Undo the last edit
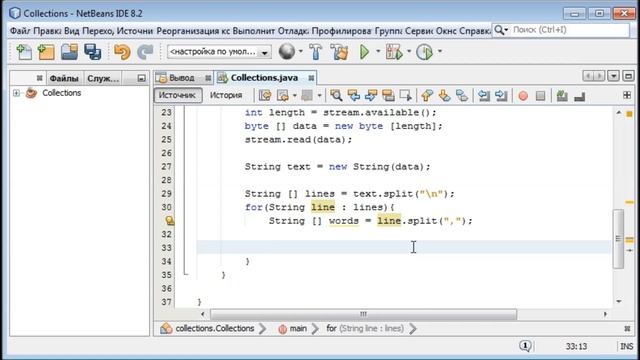 122,52
